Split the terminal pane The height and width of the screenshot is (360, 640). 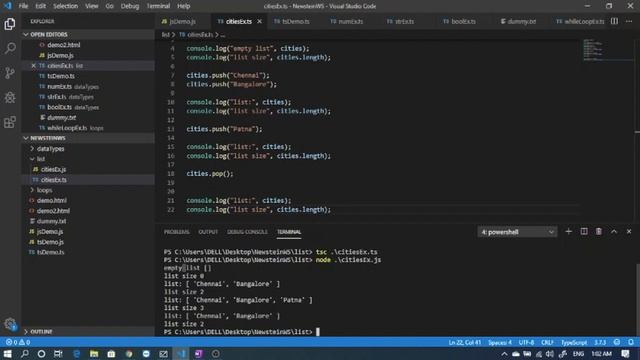pos(584,231)
